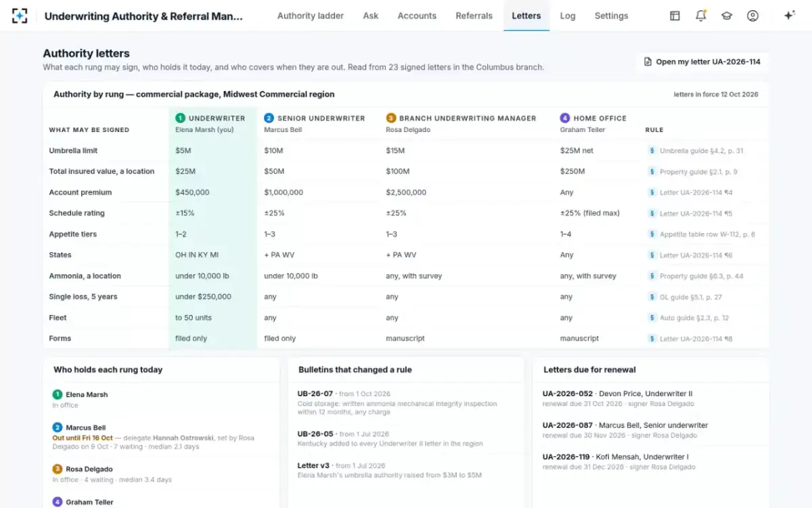The width and height of the screenshot is (812, 508).
Task: Open the Settings tab
Action: pos(611,16)
